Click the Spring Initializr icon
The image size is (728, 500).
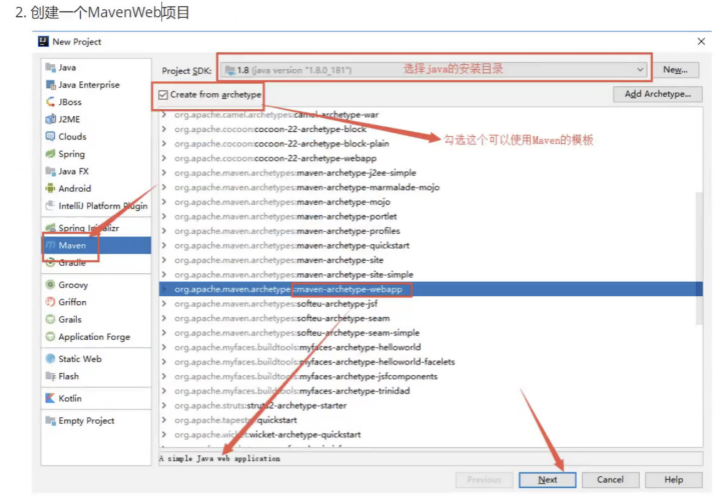50,228
